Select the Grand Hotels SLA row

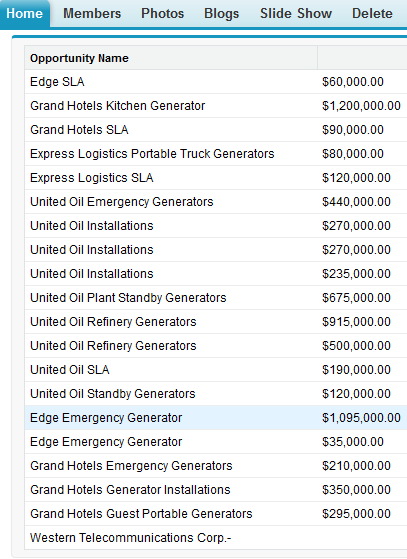click(216, 130)
